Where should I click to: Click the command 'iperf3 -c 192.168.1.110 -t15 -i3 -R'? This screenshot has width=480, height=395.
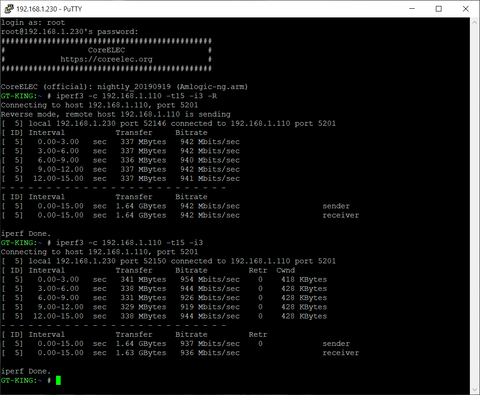136,96
